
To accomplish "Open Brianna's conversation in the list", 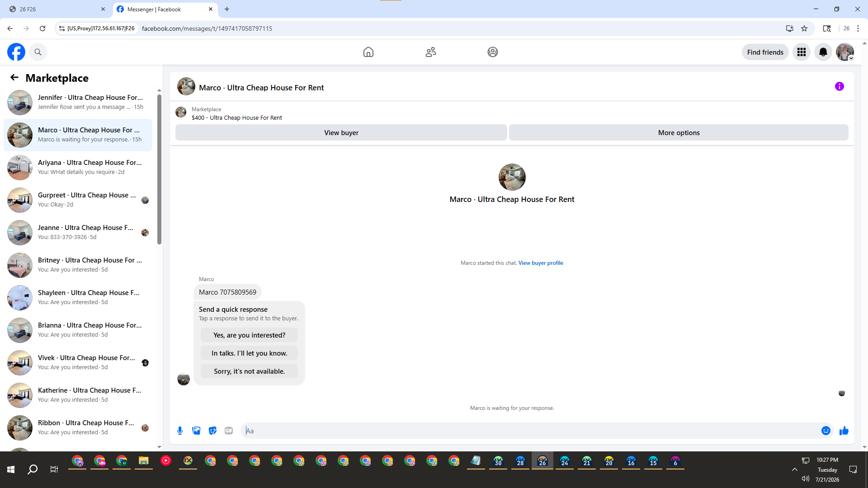I will (x=78, y=330).
